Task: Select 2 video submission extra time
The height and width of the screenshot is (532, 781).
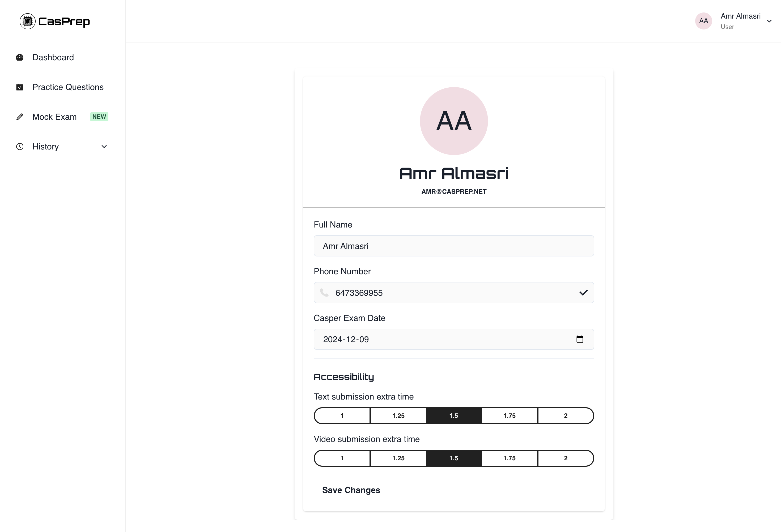Action: [566, 458]
